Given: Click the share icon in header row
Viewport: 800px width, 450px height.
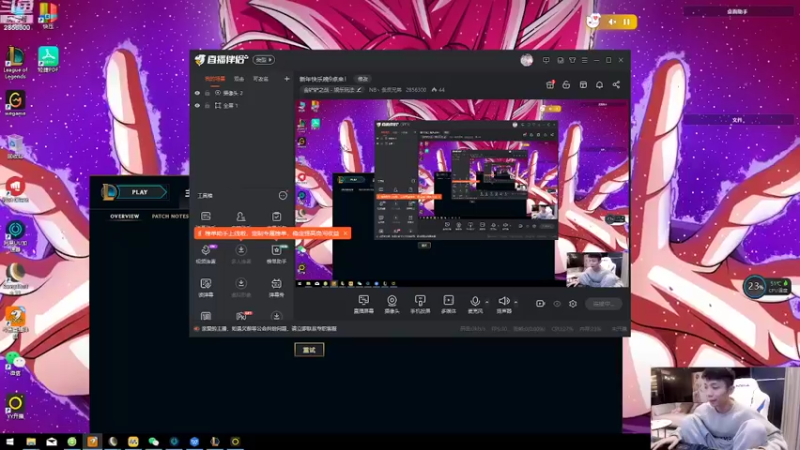Looking at the screenshot, I should (x=616, y=85).
